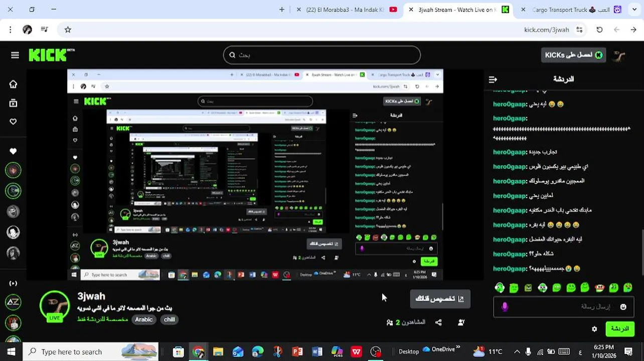
Task: Open the Following heart outline icon in sidebar
Action: click(13, 121)
